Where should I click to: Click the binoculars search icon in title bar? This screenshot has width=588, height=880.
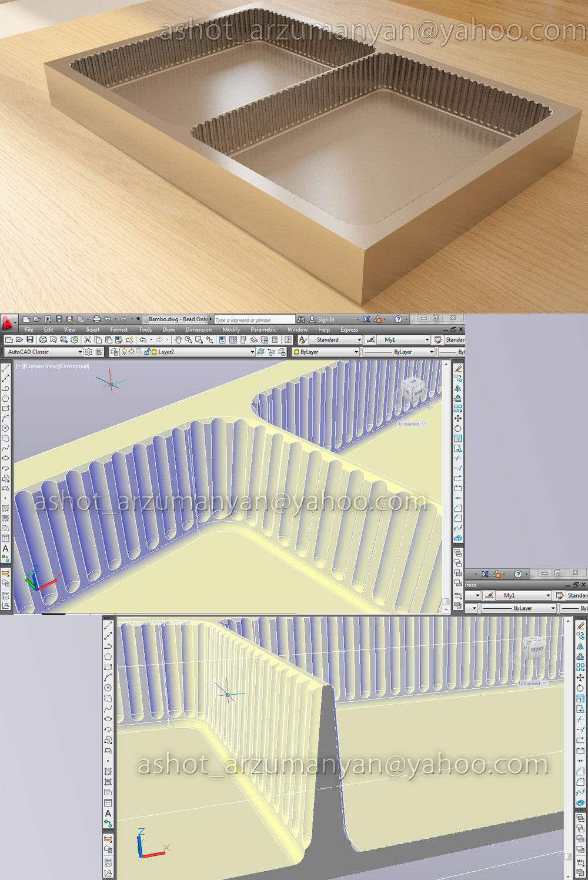[301, 319]
